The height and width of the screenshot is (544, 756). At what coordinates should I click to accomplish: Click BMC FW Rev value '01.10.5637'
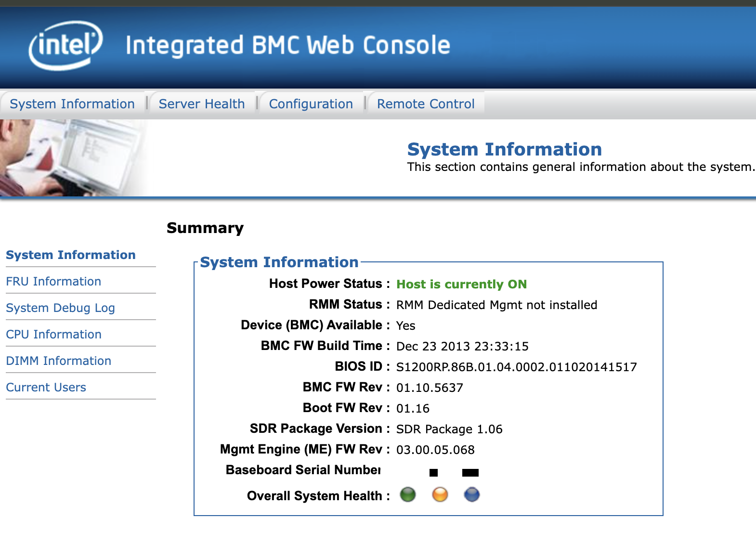pos(430,388)
